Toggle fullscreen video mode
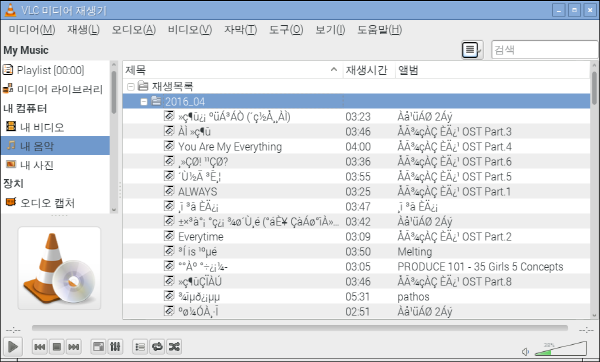600x362 pixels. (98, 347)
